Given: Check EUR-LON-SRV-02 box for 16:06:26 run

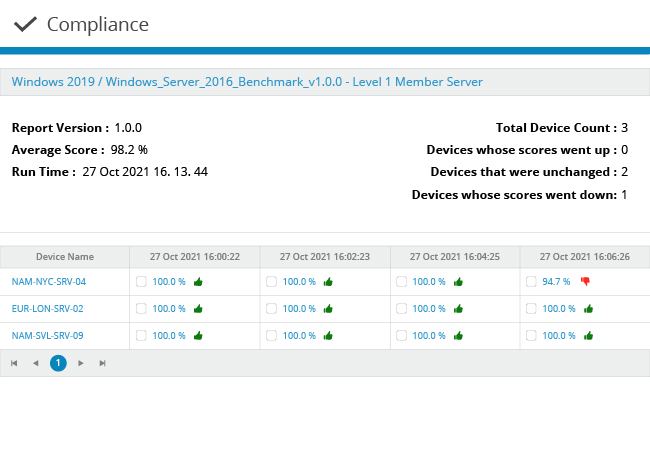Looking at the screenshot, I should click(x=531, y=309).
